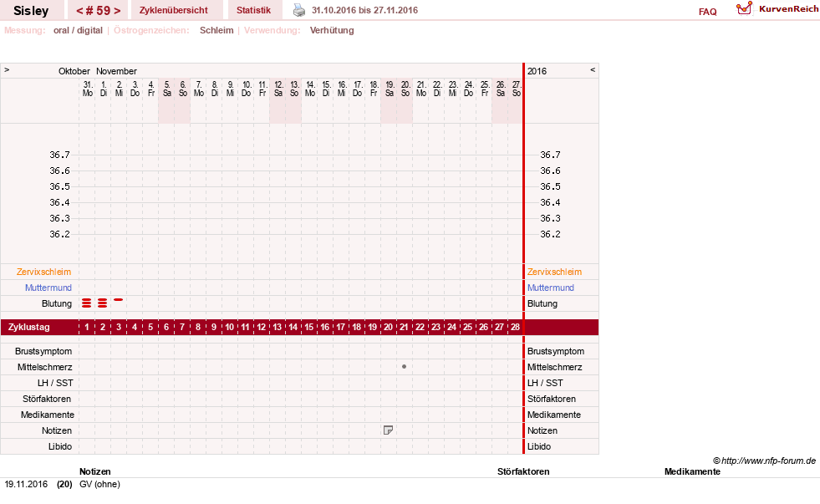Click the Sisley user name tab
Image resolution: width=820 pixels, height=504 pixels.
click(x=31, y=11)
